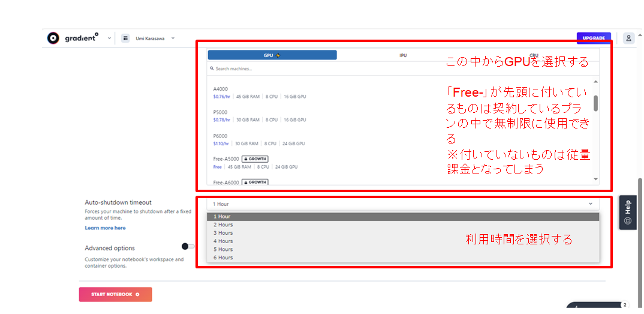Click the GROWTH badge next to Free-A5000
Screen dimensions: 644x314
[255, 159]
